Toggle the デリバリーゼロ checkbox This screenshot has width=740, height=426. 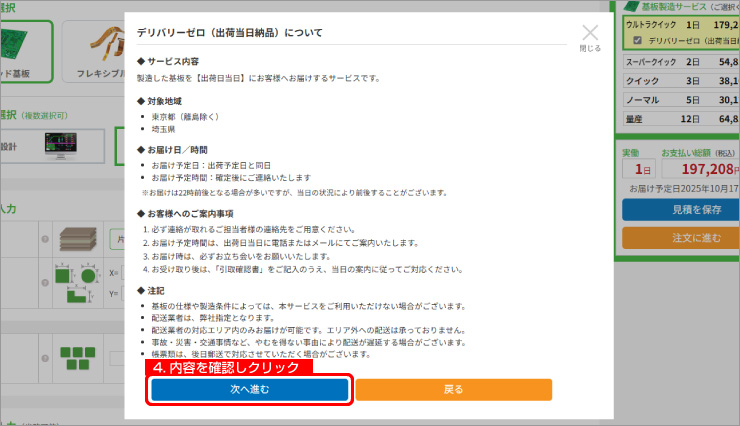point(638,41)
